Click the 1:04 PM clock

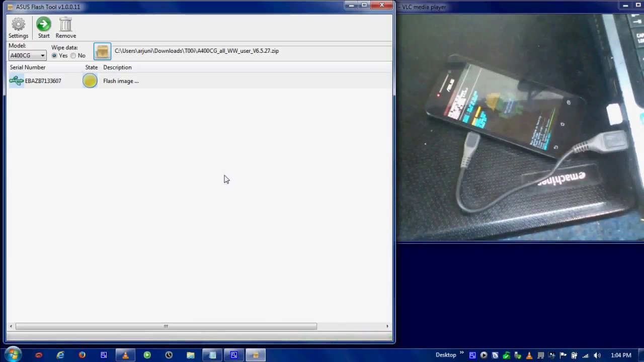click(621, 355)
